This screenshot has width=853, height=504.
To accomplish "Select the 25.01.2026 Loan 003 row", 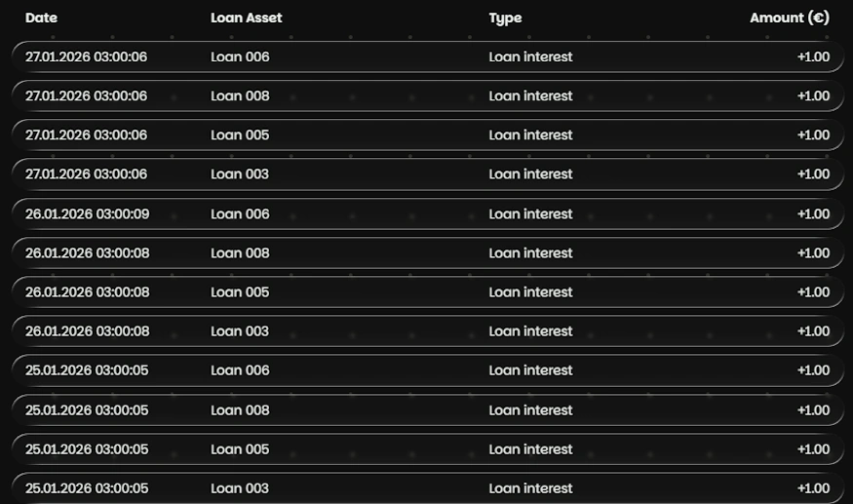I will [427, 487].
